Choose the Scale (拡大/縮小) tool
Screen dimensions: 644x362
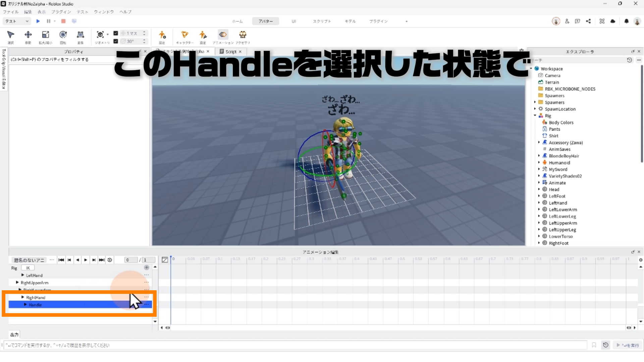pos(45,35)
